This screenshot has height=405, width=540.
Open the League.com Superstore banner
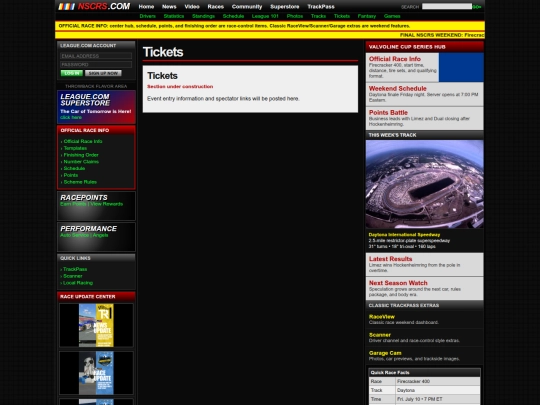coord(96,107)
